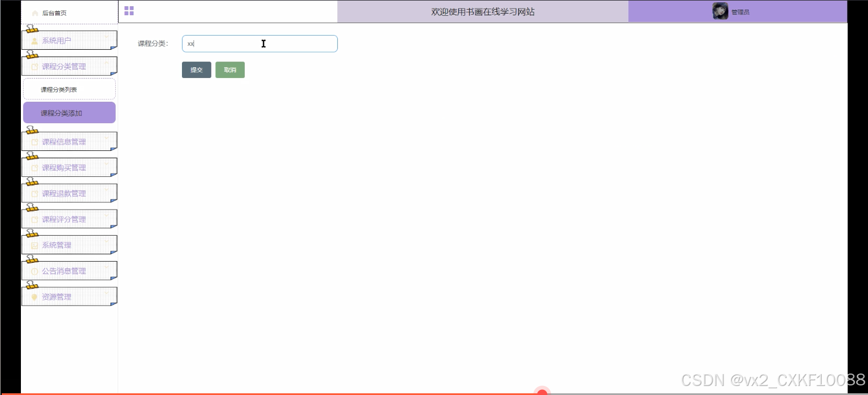Open the 课程购买管理 menu label
Viewport: 868px width, 395px height.
click(x=64, y=168)
